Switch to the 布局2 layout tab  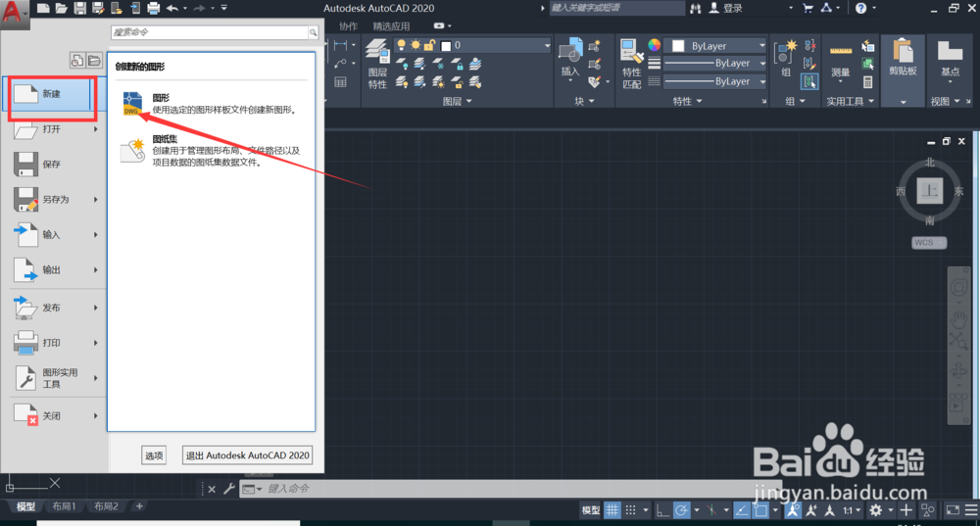tap(106, 506)
